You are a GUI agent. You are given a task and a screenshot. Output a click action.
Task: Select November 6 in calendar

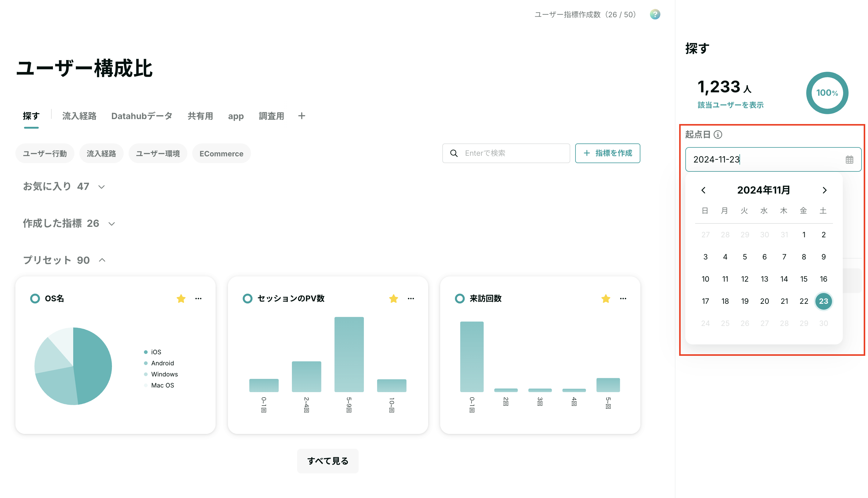(x=764, y=257)
